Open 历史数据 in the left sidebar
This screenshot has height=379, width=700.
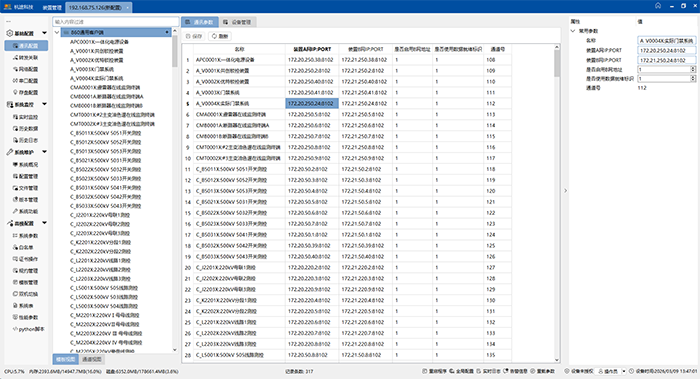click(26, 129)
